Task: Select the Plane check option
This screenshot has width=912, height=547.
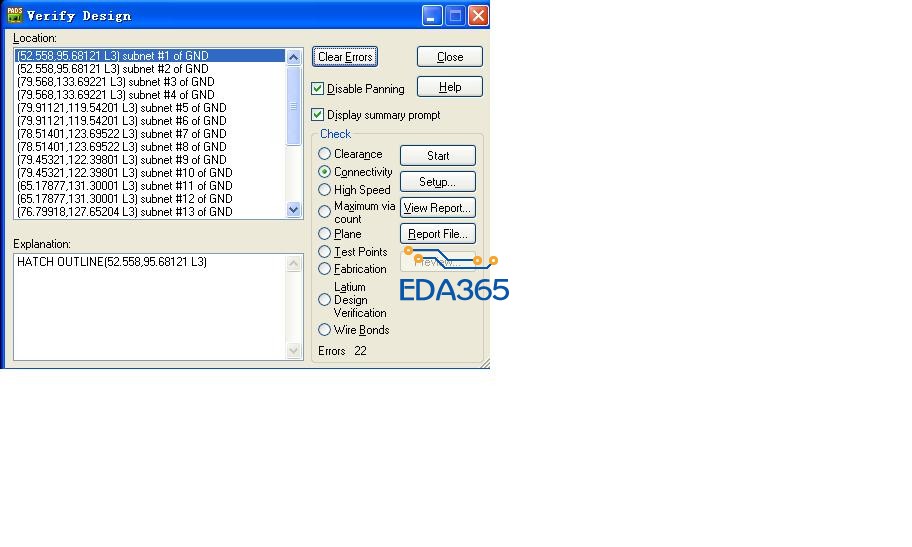Action: tap(325, 234)
